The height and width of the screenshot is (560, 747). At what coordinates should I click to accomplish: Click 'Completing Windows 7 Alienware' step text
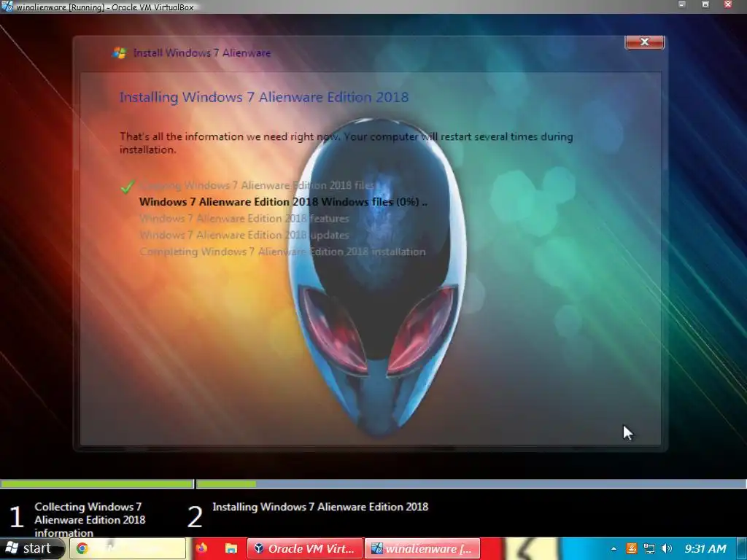tap(282, 252)
